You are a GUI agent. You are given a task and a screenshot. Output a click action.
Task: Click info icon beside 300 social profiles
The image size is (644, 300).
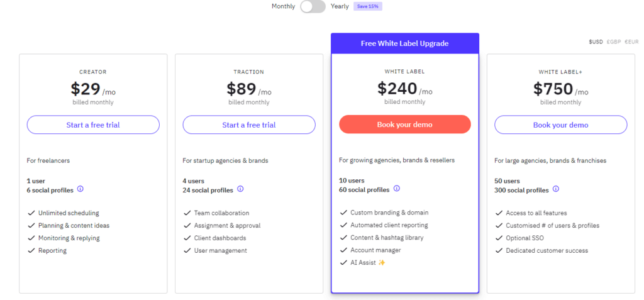[556, 189]
